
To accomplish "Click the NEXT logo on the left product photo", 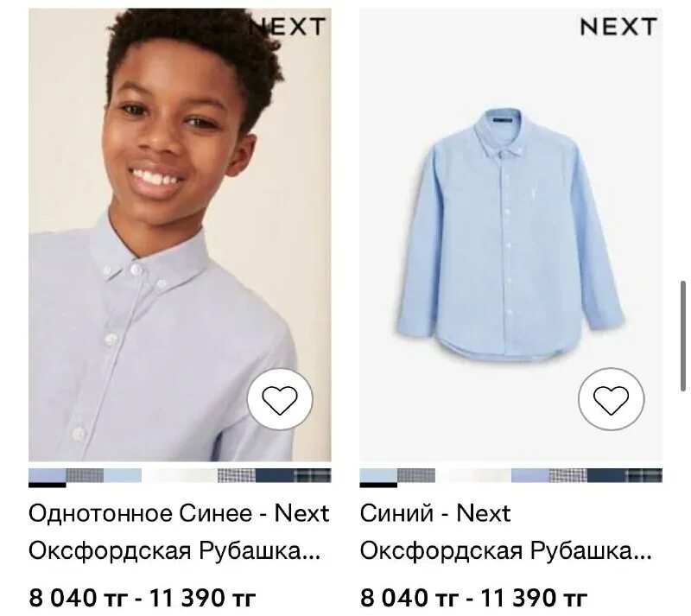I will pos(287,27).
